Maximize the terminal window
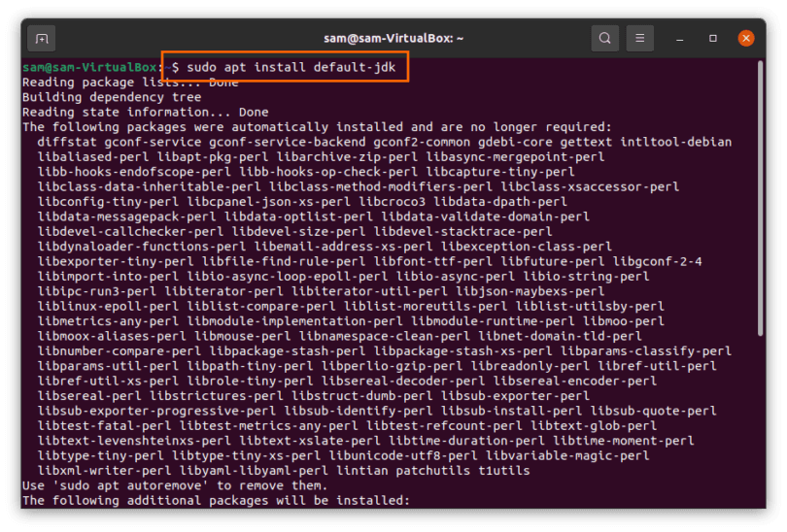Image resolution: width=787 pixels, height=532 pixels. pyautogui.click(x=713, y=39)
